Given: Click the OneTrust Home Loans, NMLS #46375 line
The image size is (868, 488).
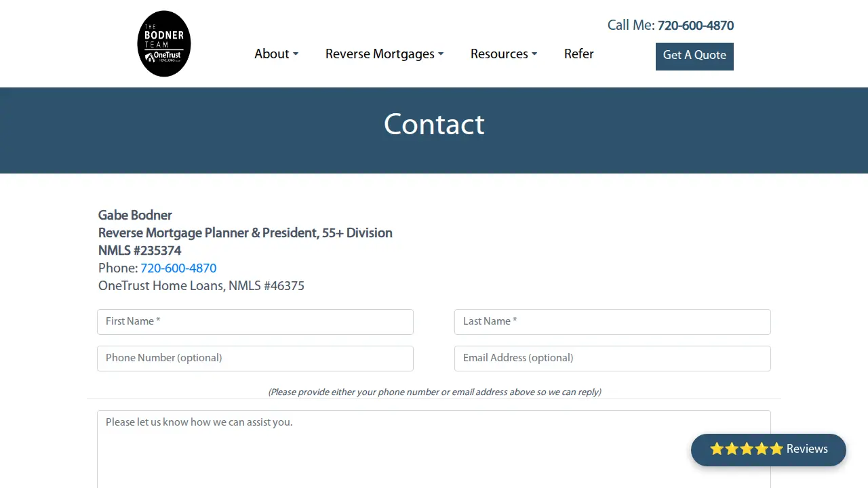Looking at the screenshot, I should point(201,286).
